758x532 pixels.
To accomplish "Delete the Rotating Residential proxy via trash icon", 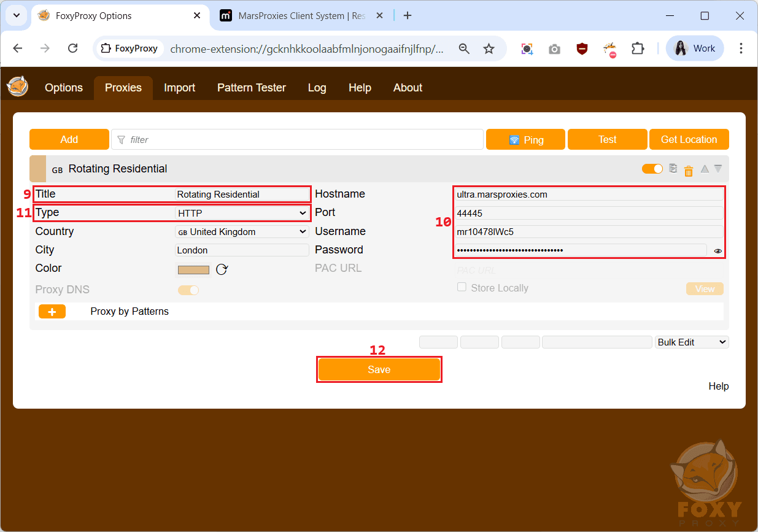I will [x=689, y=171].
